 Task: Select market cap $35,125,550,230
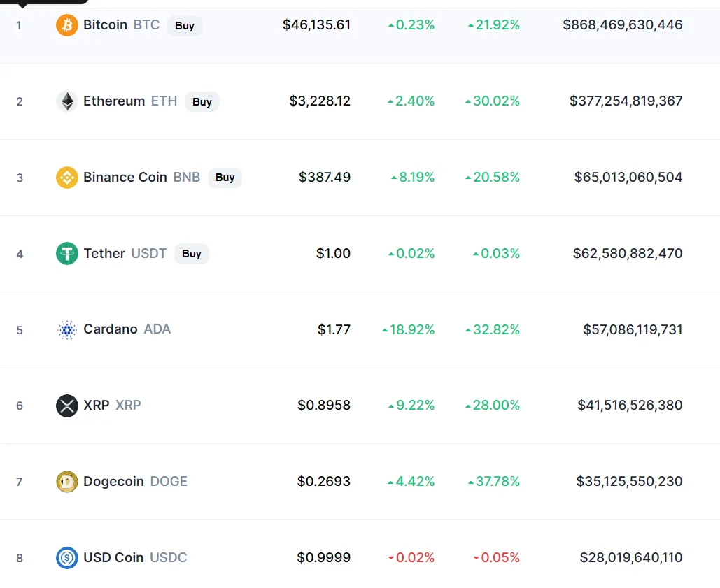pos(629,481)
